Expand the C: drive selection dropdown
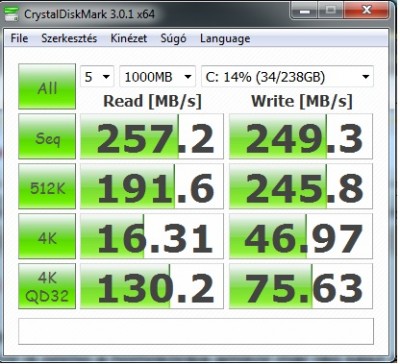Screen dimensions: 400x364 tap(287, 77)
